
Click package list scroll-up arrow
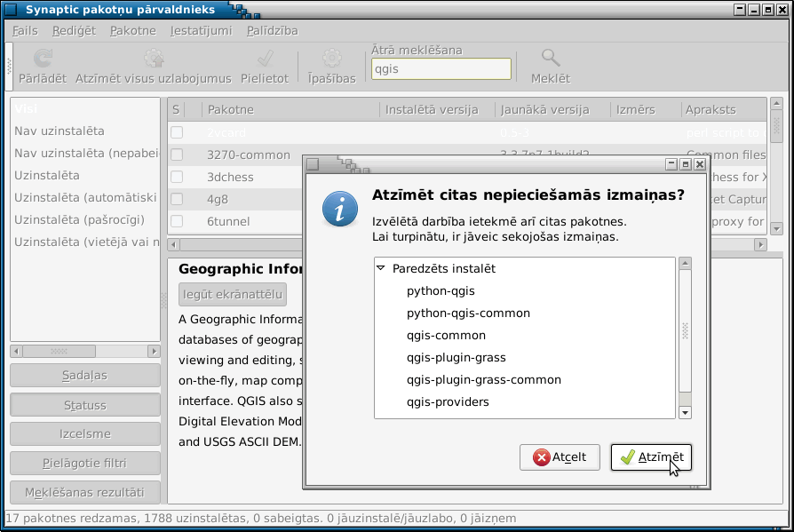pyautogui.click(x=776, y=104)
